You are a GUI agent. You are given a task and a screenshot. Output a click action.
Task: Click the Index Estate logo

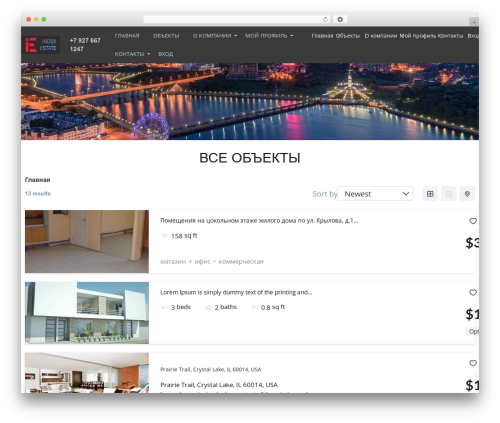coord(42,45)
